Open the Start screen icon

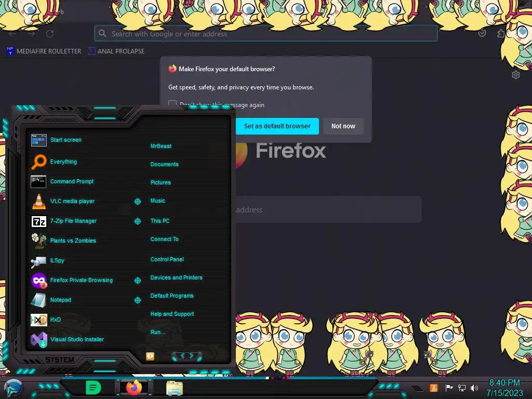38,140
